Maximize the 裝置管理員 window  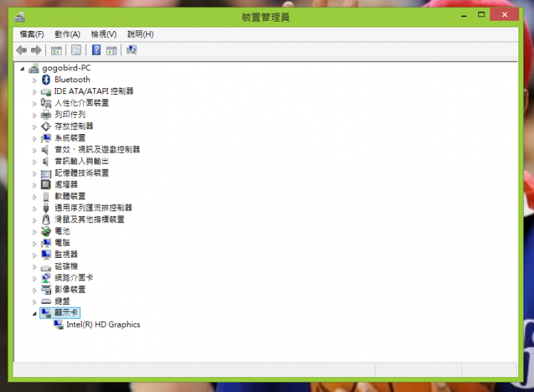(481, 15)
